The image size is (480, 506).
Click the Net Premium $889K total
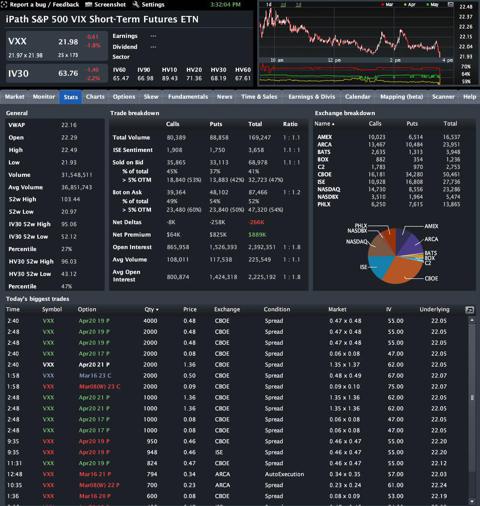pos(257,235)
